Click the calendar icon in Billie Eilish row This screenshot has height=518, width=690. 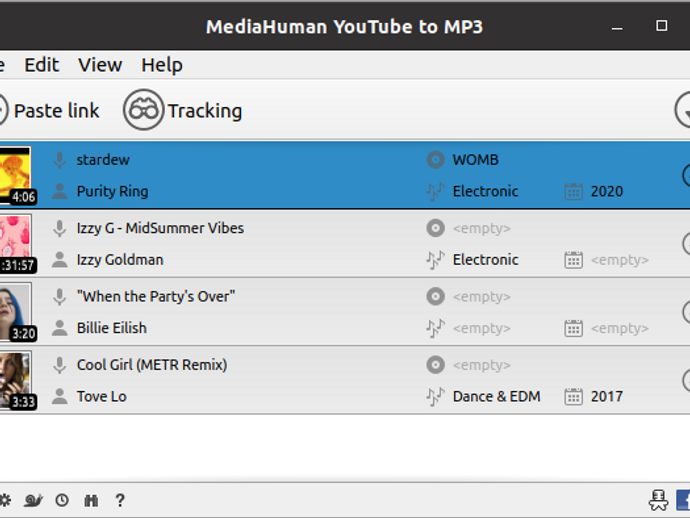pyautogui.click(x=573, y=328)
